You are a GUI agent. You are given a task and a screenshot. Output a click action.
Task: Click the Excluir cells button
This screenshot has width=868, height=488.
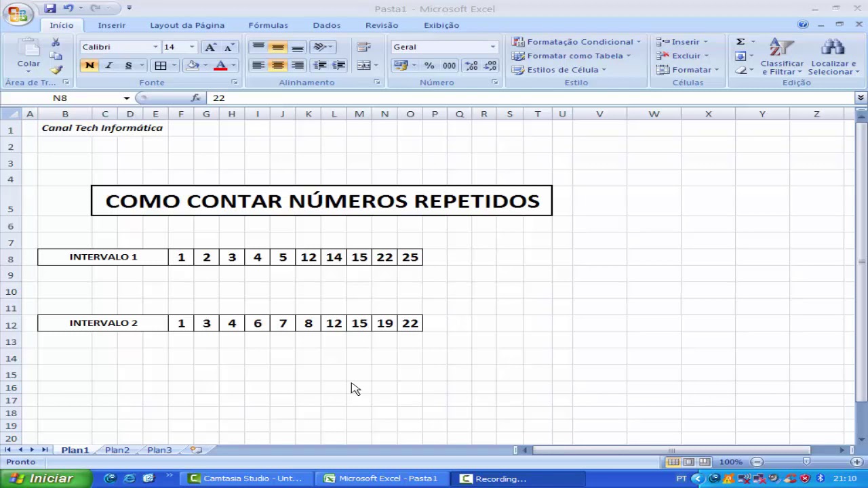pos(683,56)
